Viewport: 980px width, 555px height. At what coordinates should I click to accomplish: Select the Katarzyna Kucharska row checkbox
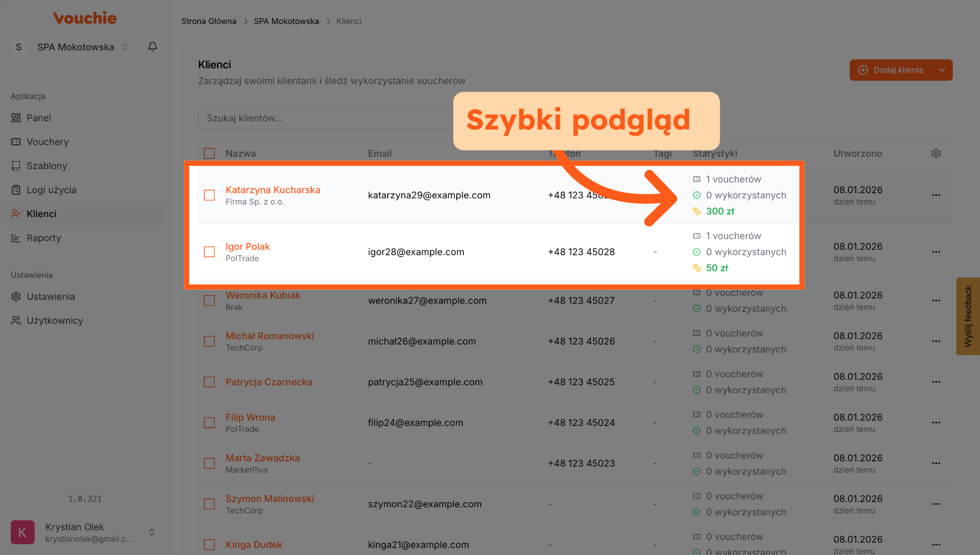(x=210, y=195)
